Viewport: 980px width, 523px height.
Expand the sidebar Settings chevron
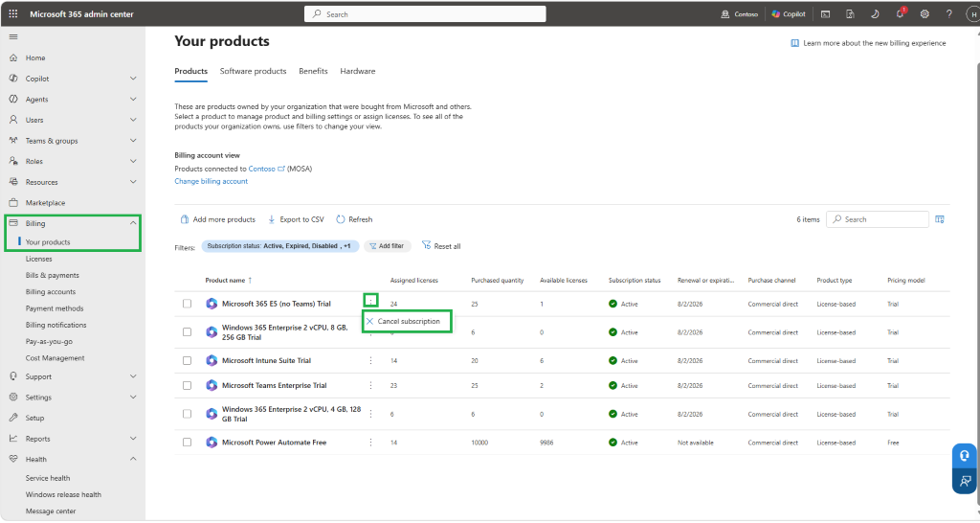coord(133,397)
